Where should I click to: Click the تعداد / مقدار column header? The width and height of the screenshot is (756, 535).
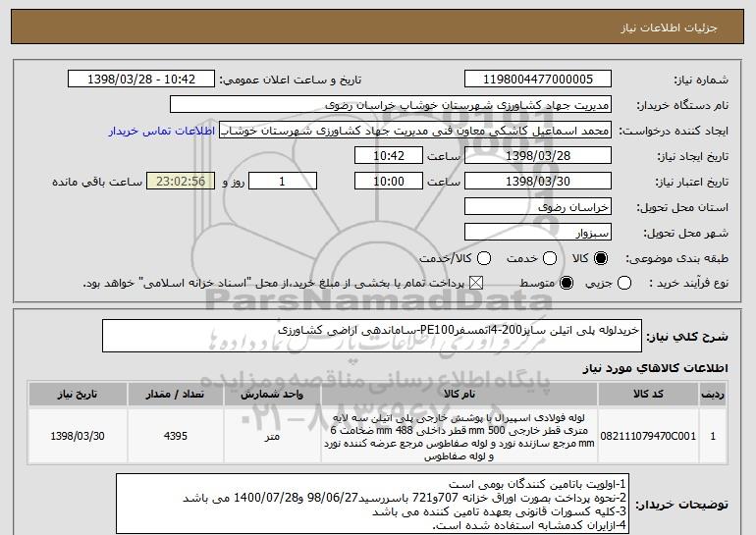click(176, 395)
